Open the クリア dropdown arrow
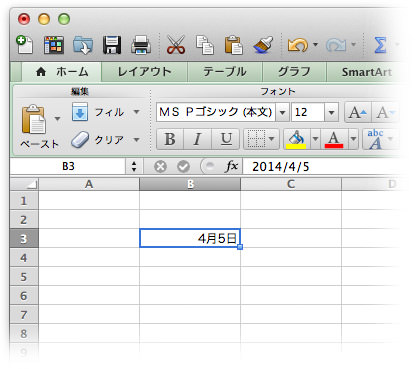The height and width of the screenshot is (369, 416). pos(136,139)
